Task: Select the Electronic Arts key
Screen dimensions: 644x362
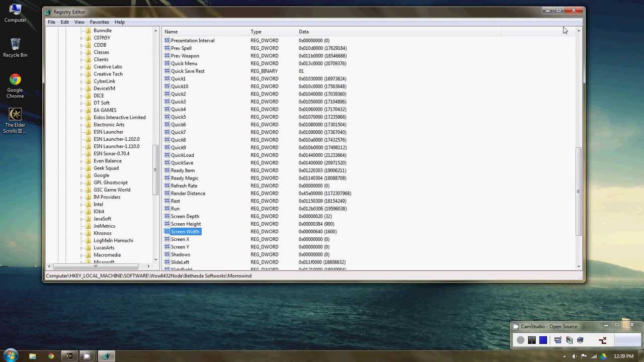Action: coord(109,125)
